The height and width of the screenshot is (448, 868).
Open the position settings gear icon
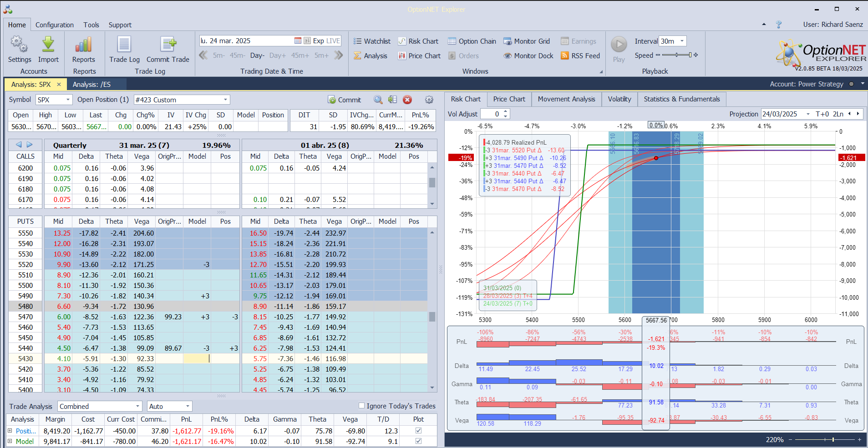coord(429,100)
